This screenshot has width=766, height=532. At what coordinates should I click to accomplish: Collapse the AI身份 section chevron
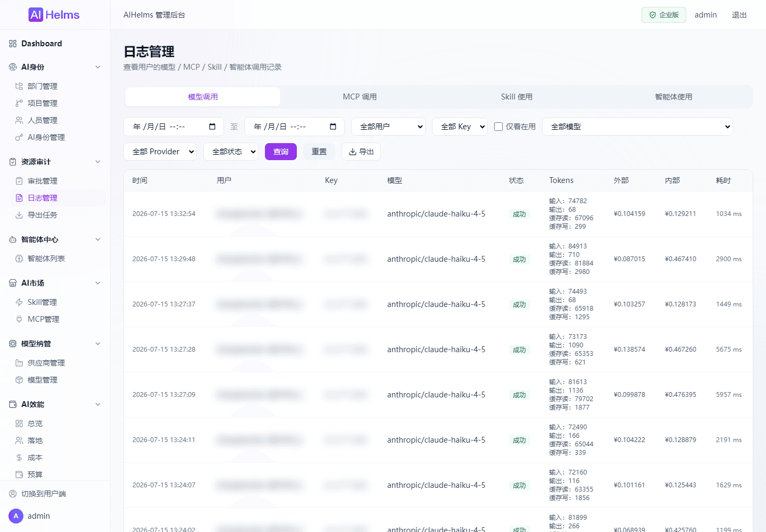click(x=98, y=67)
